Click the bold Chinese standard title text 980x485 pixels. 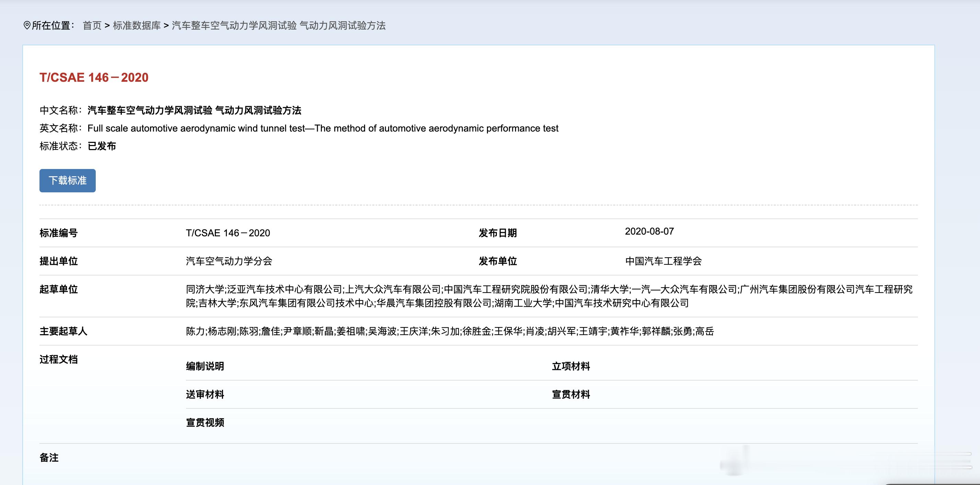click(x=194, y=110)
